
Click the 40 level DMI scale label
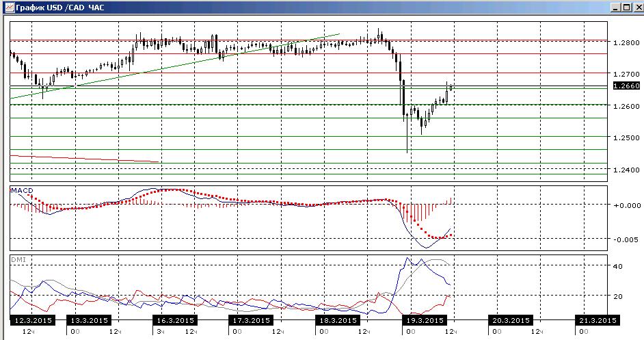point(617,266)
